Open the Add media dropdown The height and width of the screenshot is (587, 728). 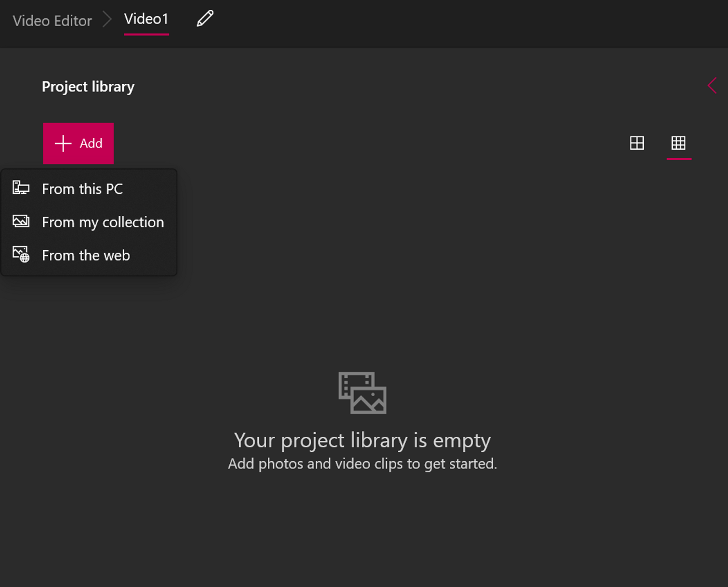(x=78, y=143)
